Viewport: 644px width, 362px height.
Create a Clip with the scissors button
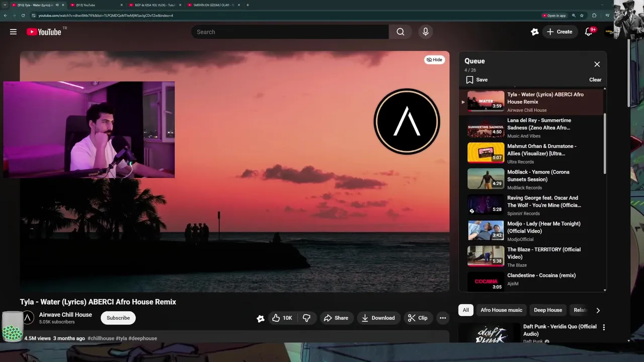pyautogui.click(x=418, y=318)
